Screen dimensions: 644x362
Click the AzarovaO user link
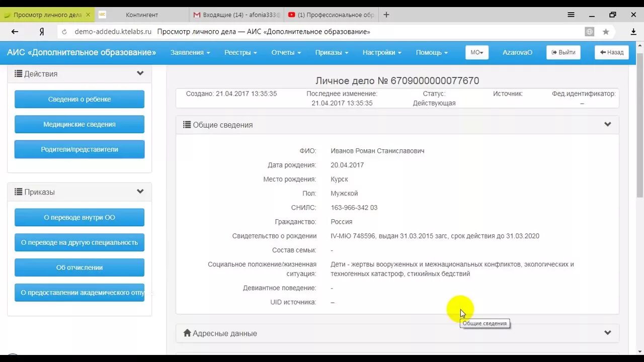coord(517,52)
